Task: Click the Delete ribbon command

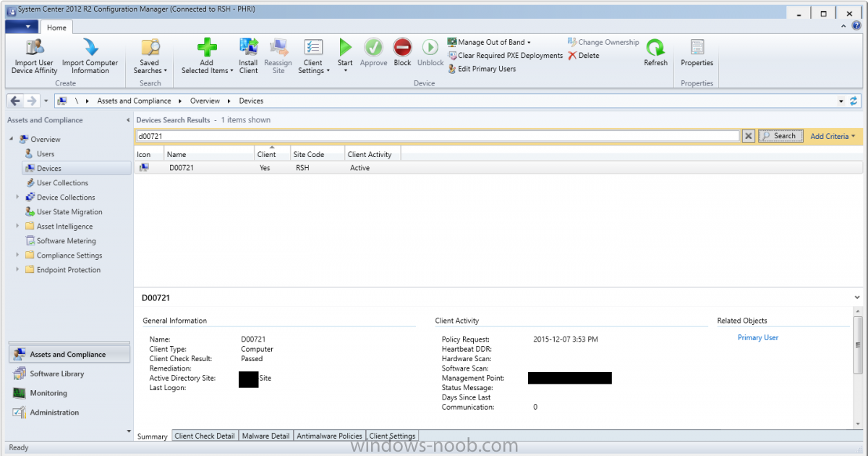Action: (x=584, y=56)
